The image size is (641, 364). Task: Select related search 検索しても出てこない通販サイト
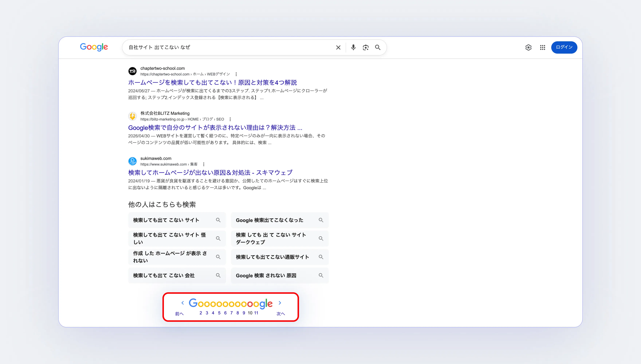coord(280,257)
